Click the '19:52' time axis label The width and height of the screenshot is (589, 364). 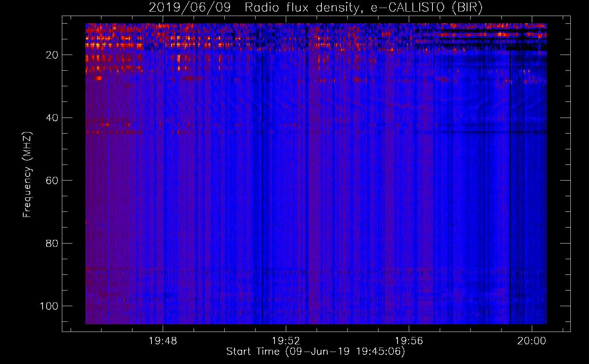[x=286, y=341]
